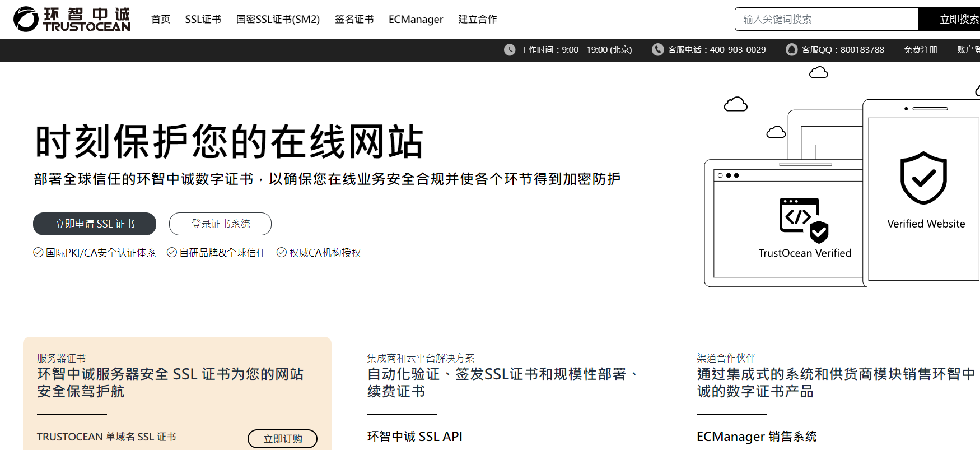Click the TrustOcean Verified code window icon
The image size is (980, 450).
coord(804,220)
